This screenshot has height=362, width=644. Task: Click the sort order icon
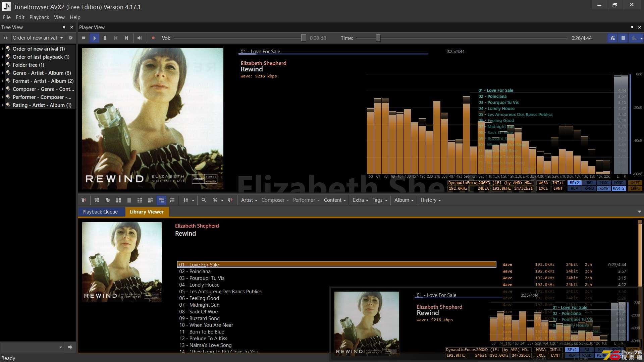[x=186, y=200]
